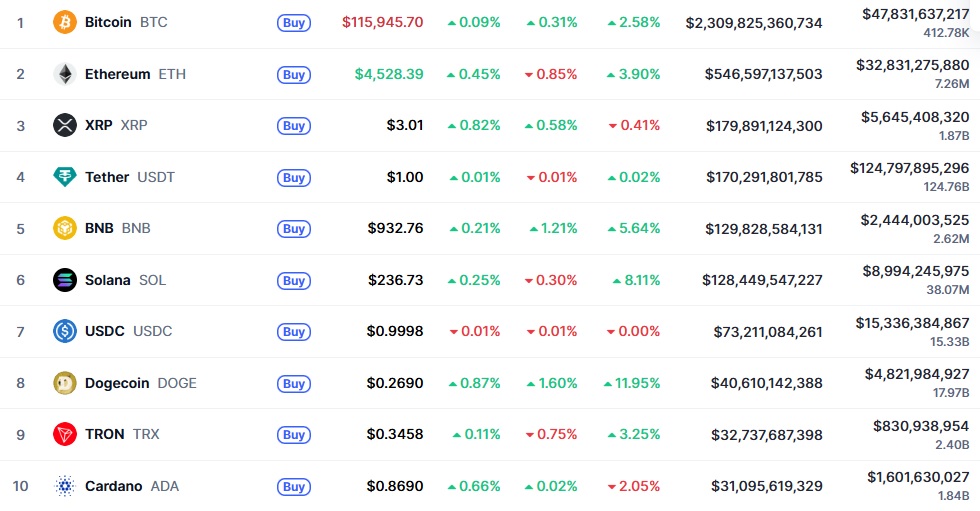980x511 pixels.
Task: Click the Cardano logo icon
Action: pyautogui.click(x=65, y=486)
